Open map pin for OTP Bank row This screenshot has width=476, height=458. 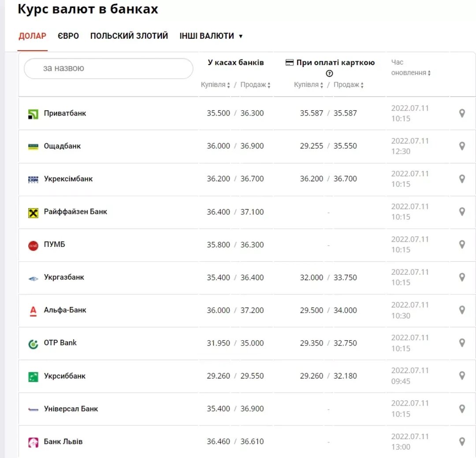tap(462, 343)
